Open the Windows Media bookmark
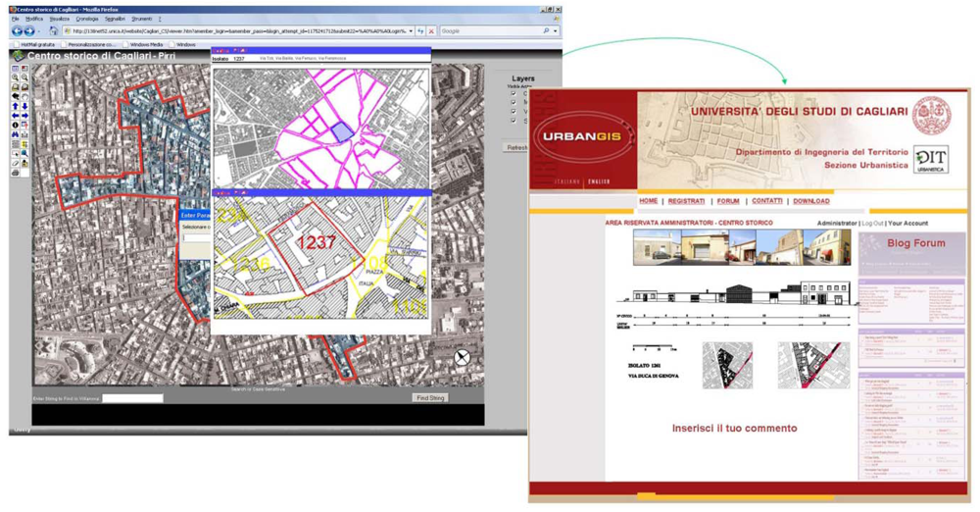980x512 pixels. pos(142,45)
